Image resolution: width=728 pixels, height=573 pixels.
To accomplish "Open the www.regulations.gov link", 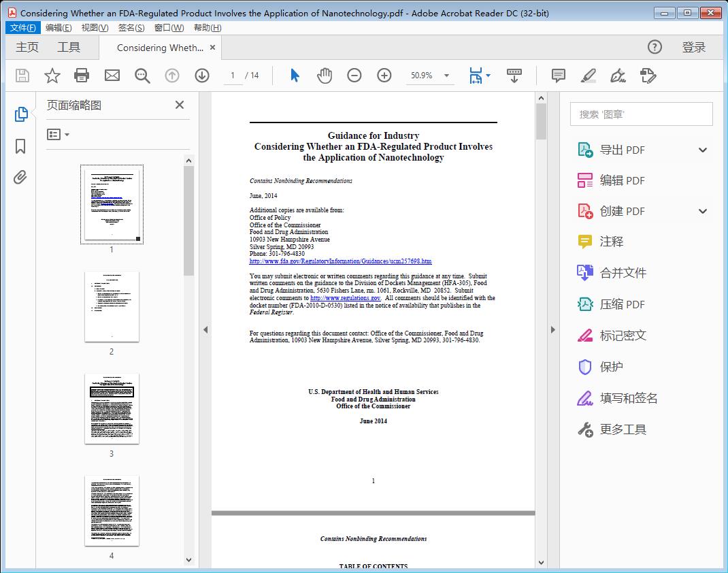I will 345,298.
